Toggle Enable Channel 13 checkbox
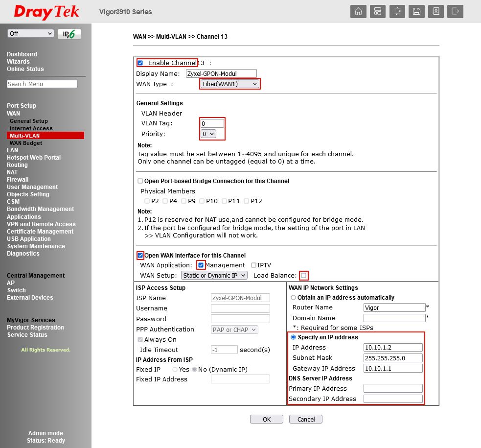 [x=140, y=63]
